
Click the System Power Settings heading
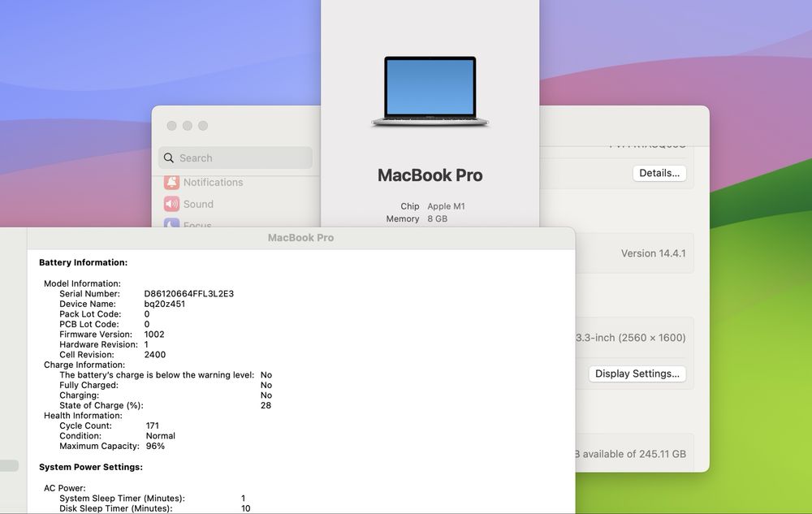point(91,467)
